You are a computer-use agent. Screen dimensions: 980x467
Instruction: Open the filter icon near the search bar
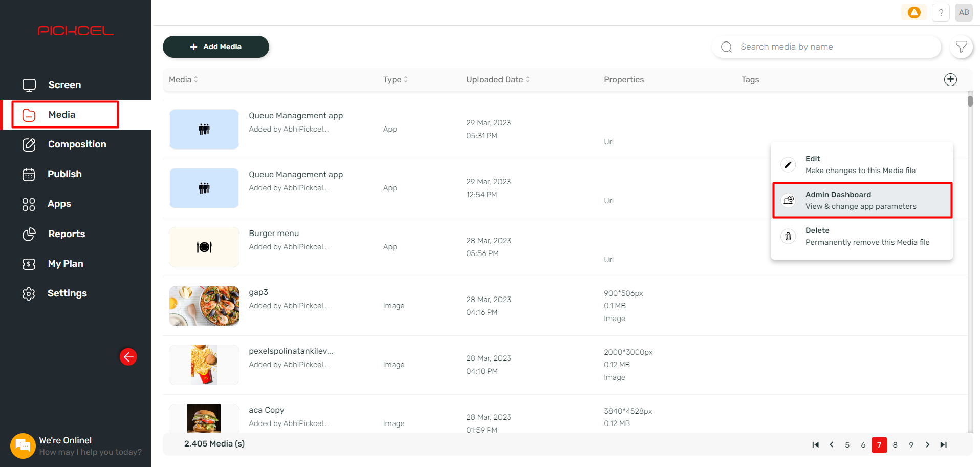coord(961,47)
